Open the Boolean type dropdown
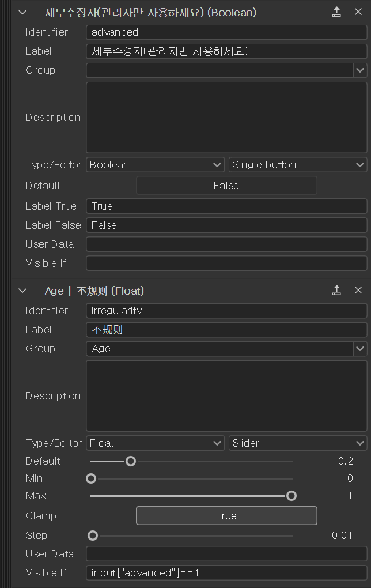Screen dimensions: 371x588 point(155,165)
